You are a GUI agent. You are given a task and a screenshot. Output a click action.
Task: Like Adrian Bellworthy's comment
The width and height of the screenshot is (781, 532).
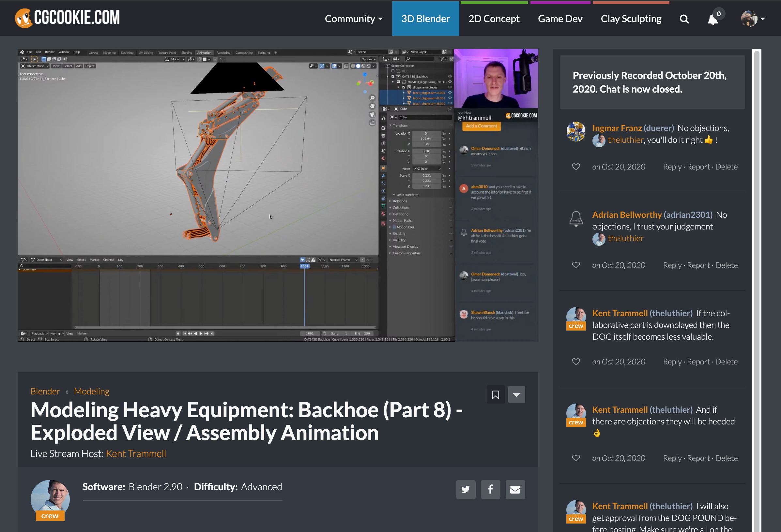[x=576, y=265]
